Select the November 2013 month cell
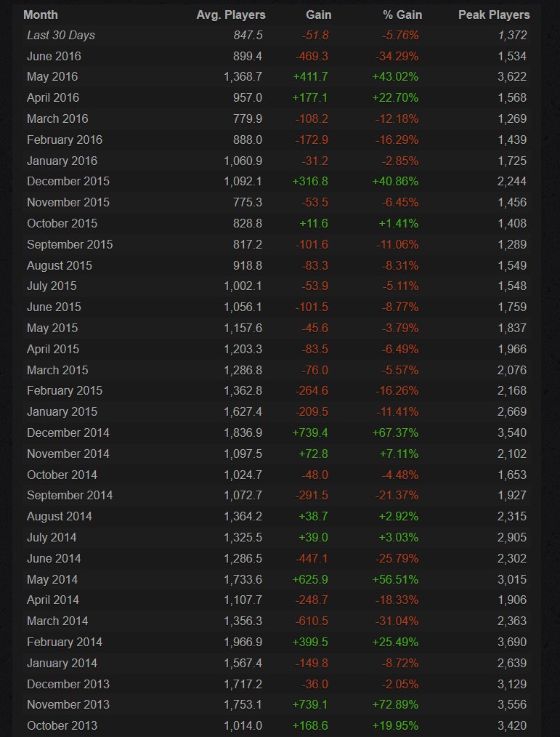 [x=68, y=704]
